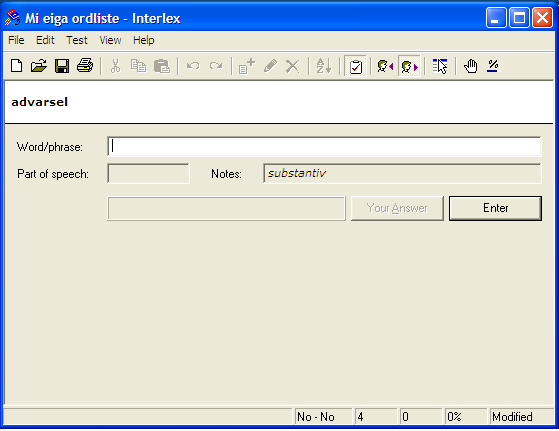
Task: Click the Enter button
Action: [495, 208]
